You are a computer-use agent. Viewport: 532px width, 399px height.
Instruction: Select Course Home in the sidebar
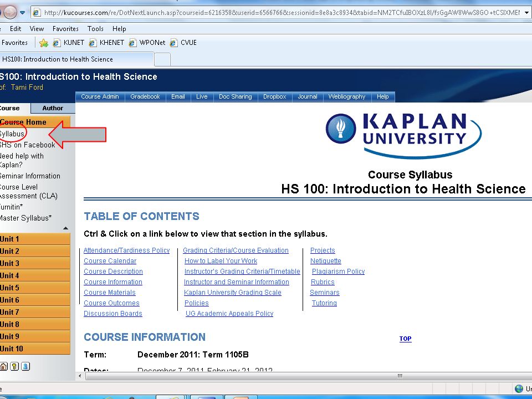click(35, 122)
